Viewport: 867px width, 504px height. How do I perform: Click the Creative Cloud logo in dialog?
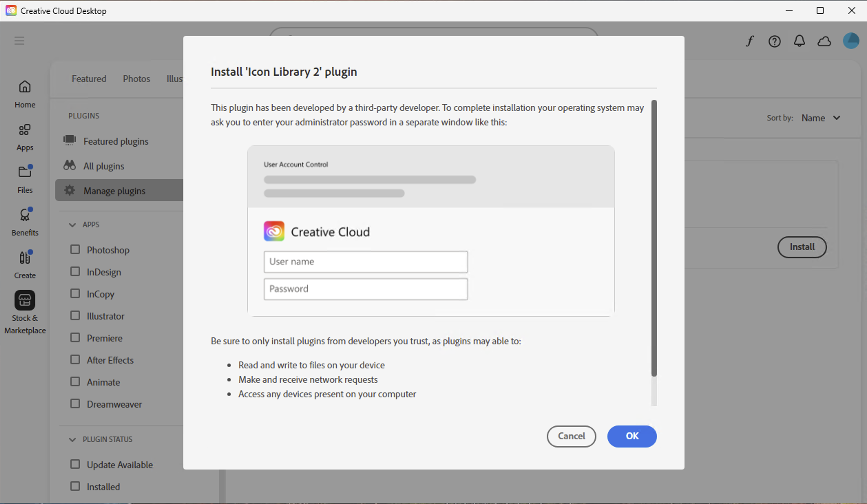(274, 231)
